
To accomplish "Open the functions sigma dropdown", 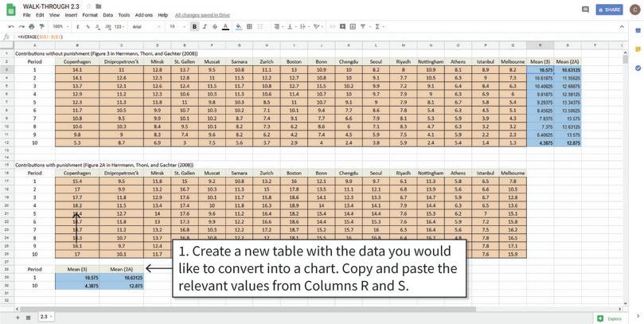I will (x=379, y=27).
